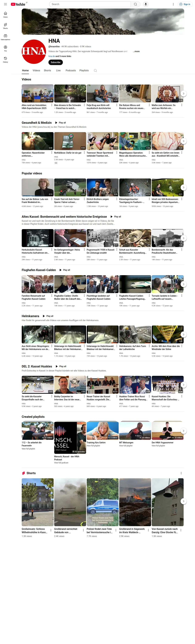Click play icon for Gesundheit & Medizin Play all
The height and width of the screenshot is (644, 195).
click(x=56, y=123)
